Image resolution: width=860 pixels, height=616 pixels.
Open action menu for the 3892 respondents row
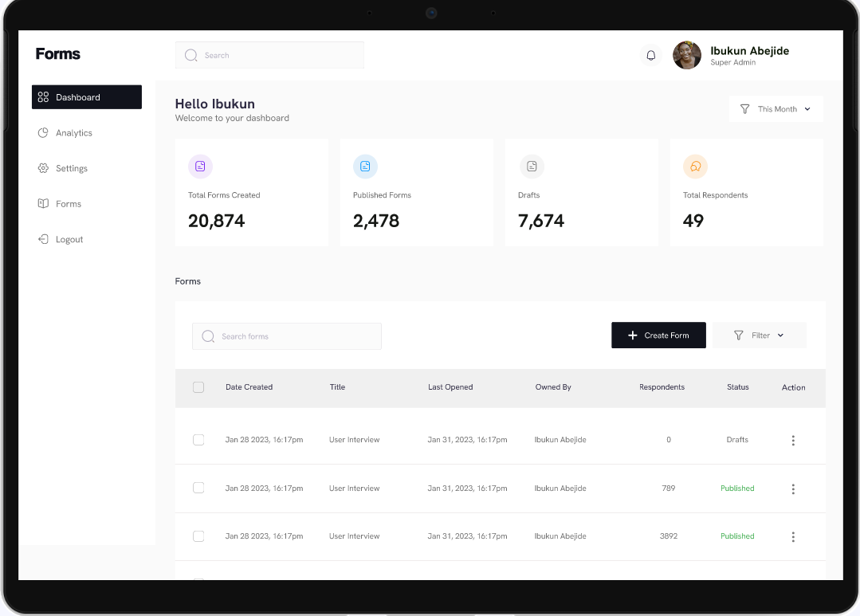coord(792,536)
